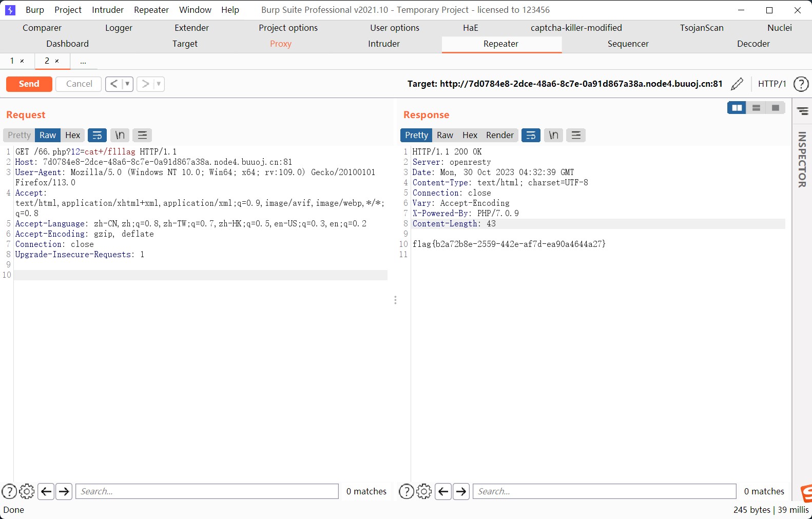Open the Project options tab
The image size is (812, 519).
[288, 28]
